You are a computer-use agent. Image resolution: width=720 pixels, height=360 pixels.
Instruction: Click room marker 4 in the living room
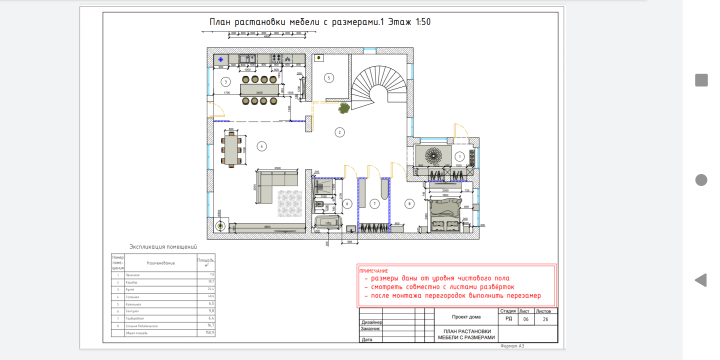262,146
